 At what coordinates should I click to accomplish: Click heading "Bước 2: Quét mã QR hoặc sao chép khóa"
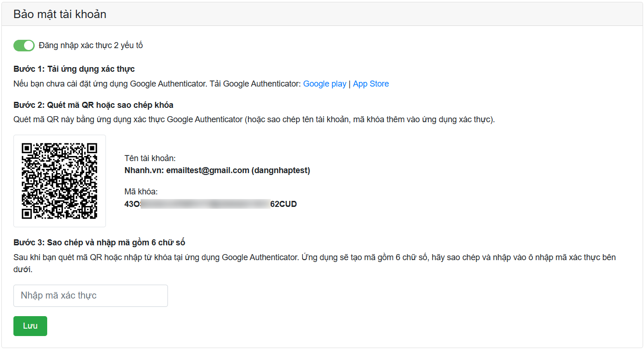coord(93,105)
